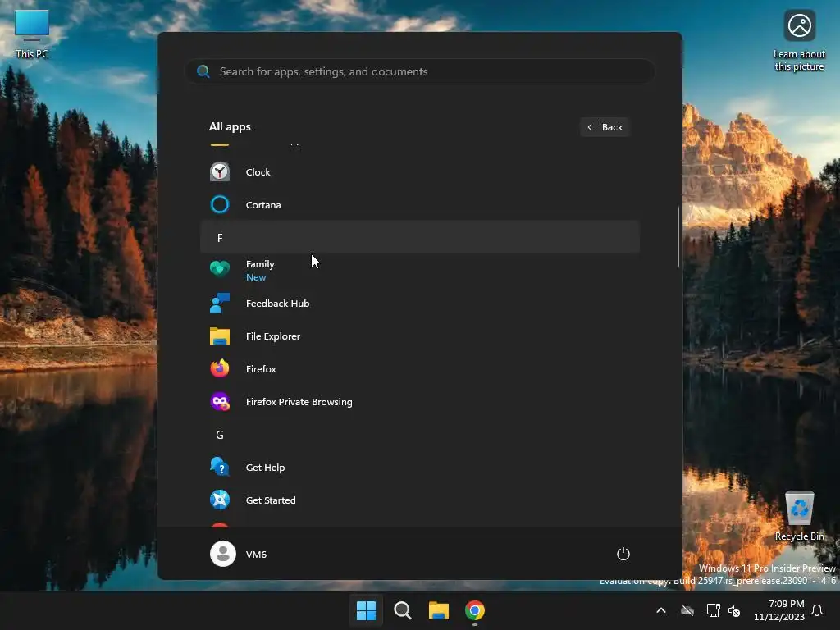Image resolution: width=840 pixels, height=630 pixels.
Task: Open Feedback Hub icon
Action: 220,304
